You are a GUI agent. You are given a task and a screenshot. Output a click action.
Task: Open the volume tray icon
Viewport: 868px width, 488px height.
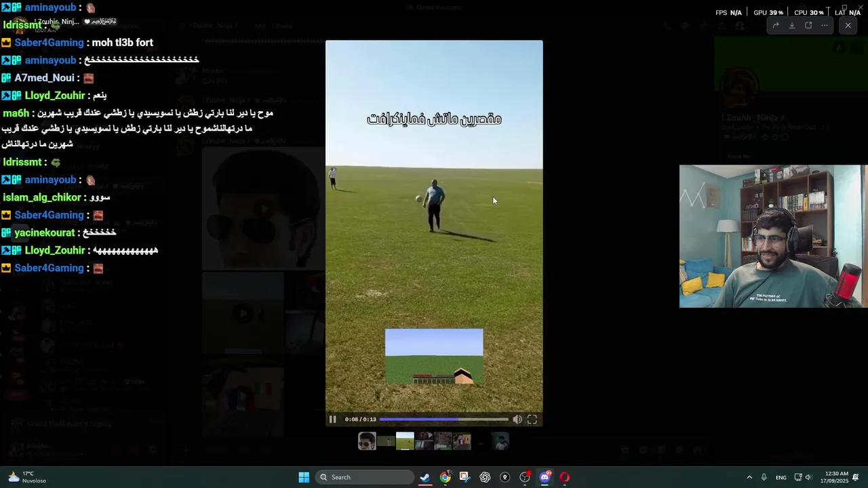click(808, 477)
